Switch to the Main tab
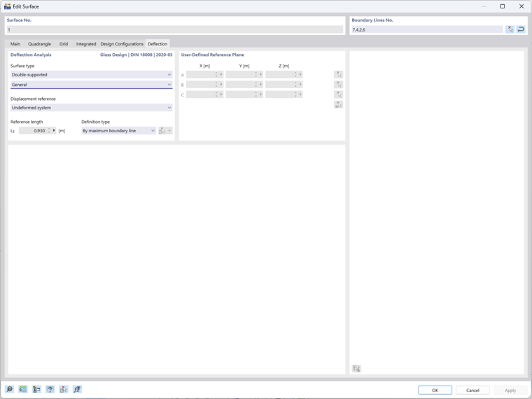This screenshot has height=399, width=532. point(15,44)
